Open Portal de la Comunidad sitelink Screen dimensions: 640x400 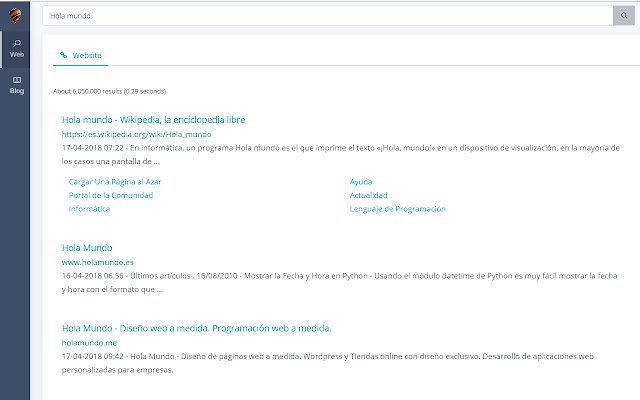pyautogui.click(x=111, y=195)
